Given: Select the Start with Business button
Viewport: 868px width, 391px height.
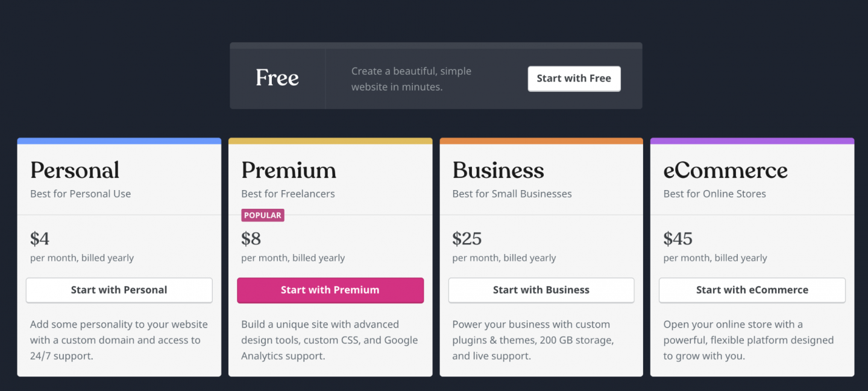Looking at the screenshot, I should (x=541, y=290).
